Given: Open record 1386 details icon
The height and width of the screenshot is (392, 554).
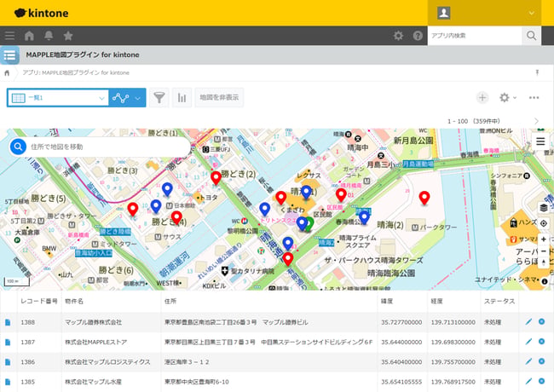Looking at the screenshot, I should click(x=8, y=362).
